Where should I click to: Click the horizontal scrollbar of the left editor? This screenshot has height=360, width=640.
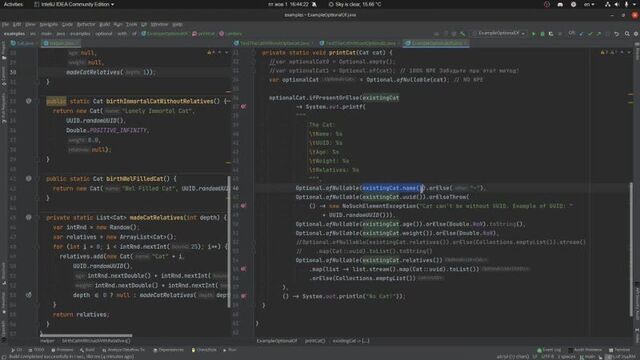(86, 336)
